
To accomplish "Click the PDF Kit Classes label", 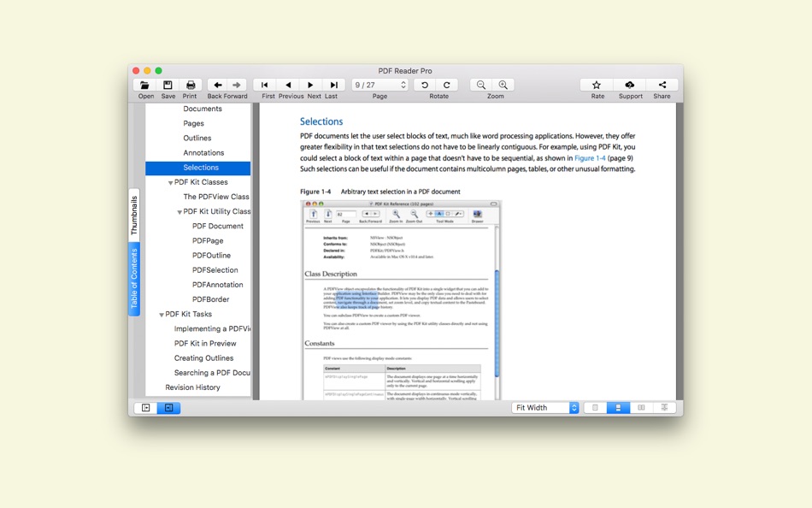I will 201,182.
